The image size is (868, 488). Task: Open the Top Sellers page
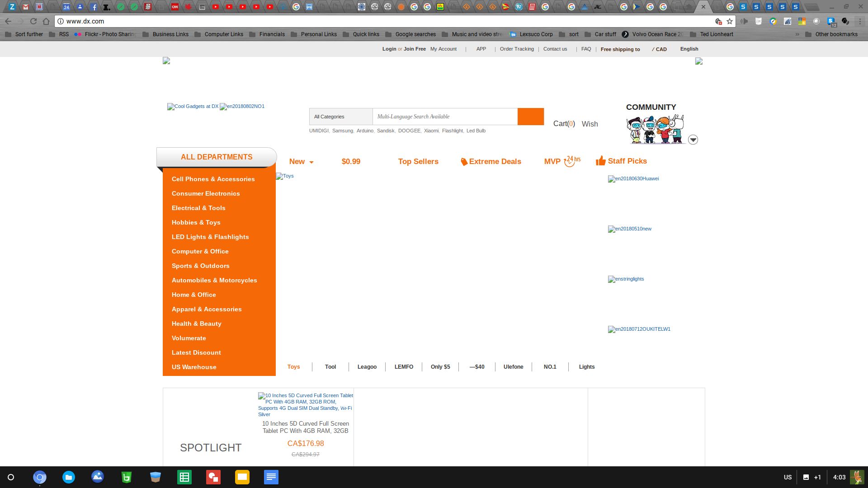coord(418,161)
